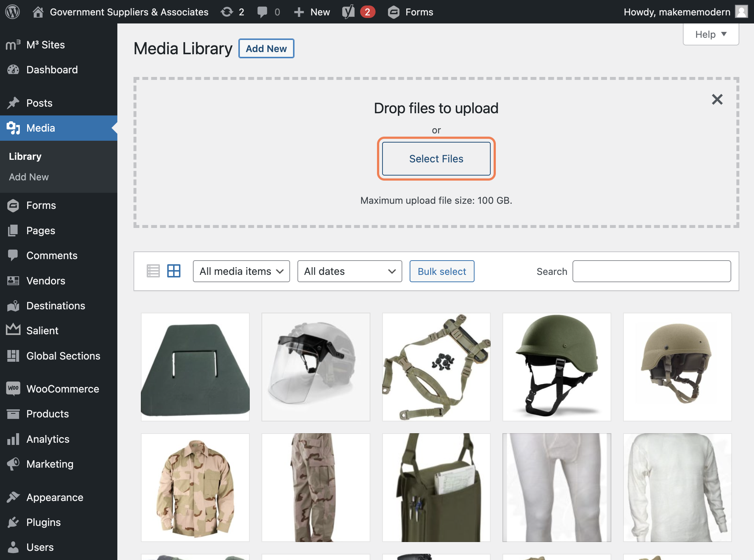Open Users in the sidebar
This screenshot has height=560, width=754.
click(59, 547)
